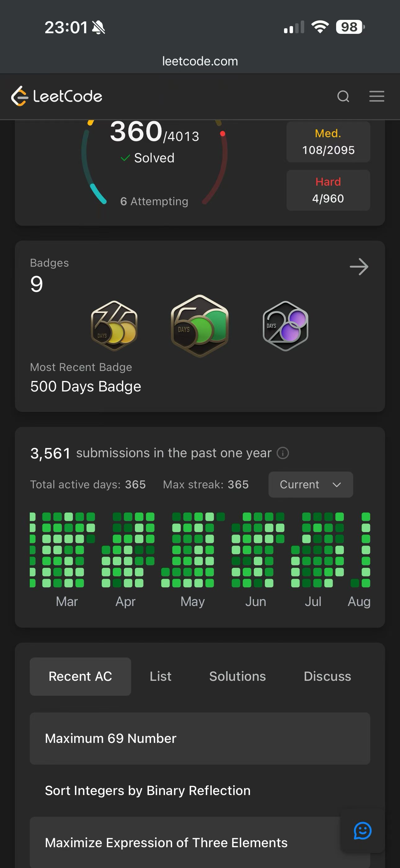This screenshot has height=868, width=400.
Task: Open Maximize Expression of Three Elements
Action: [200, 843]
